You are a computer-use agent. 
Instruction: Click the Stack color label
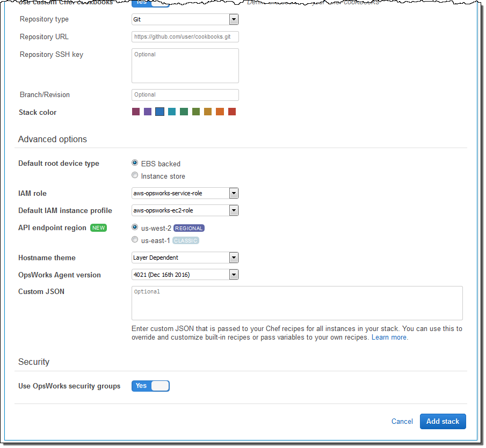tap(38, 112)
